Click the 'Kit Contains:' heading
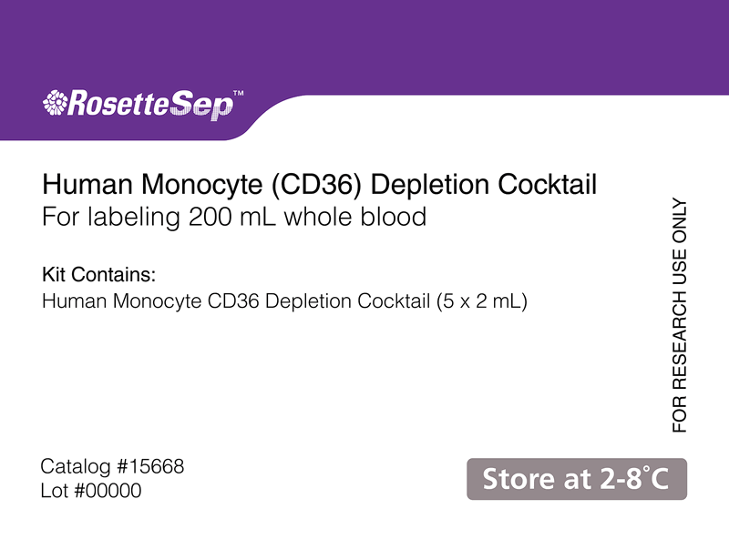The image size is (729, 560). tap(99, 275)
